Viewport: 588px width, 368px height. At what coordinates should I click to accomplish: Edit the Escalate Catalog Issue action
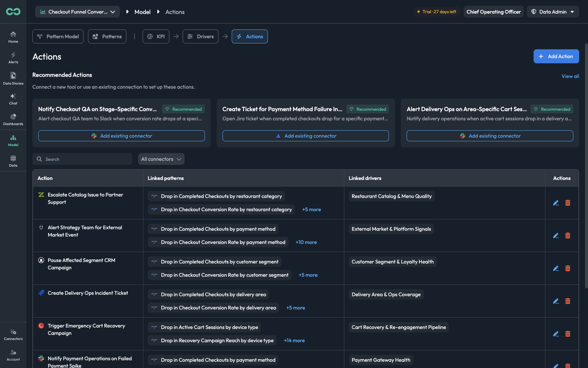tap(556, 203)
